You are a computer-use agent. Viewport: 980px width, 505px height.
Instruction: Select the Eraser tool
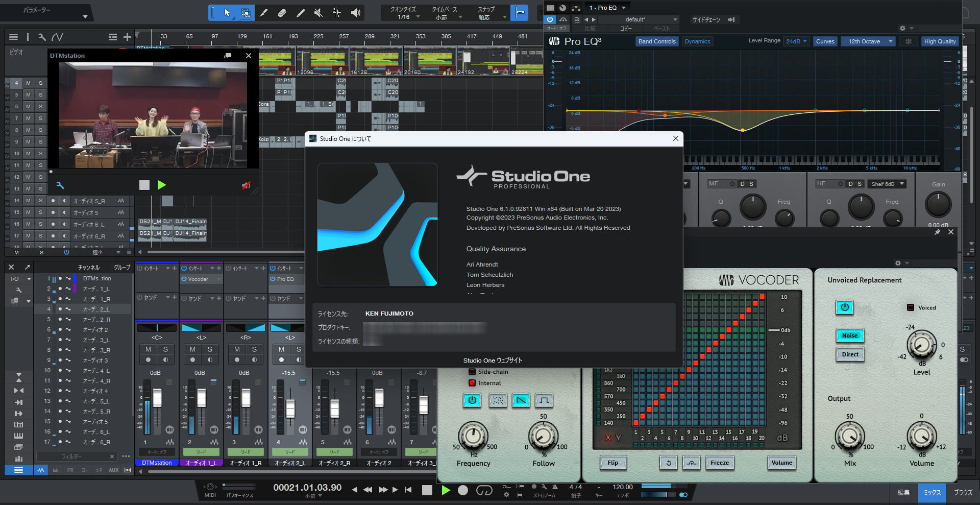pos(282,13)
